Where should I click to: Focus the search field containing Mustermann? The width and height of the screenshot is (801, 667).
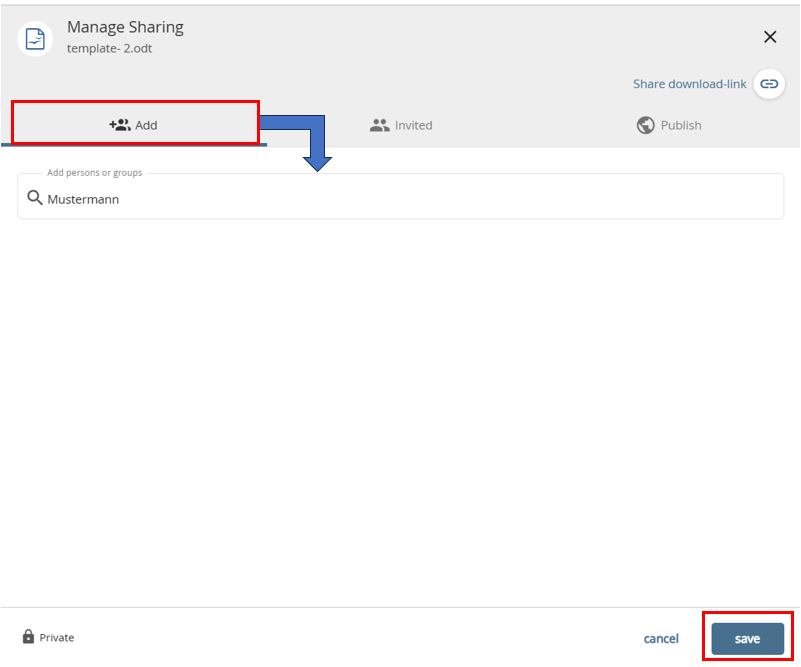coord(400,199)
